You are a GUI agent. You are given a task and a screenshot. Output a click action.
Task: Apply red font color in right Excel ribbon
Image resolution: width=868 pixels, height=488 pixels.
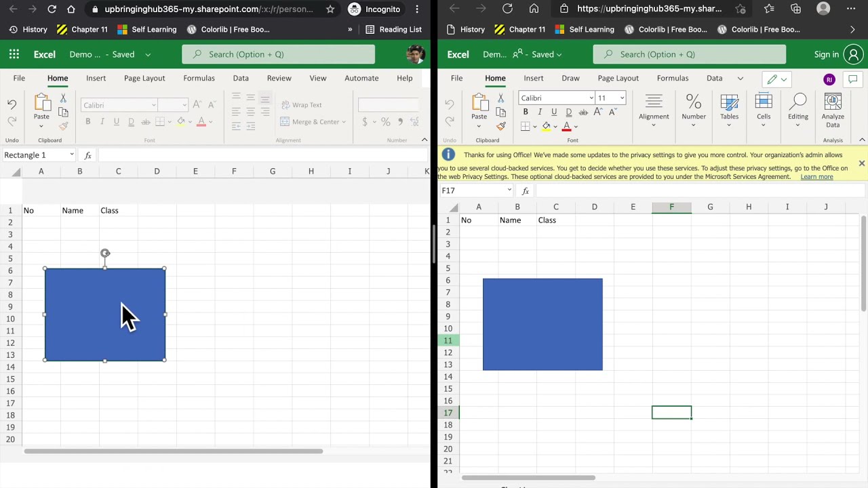(567, 126)
